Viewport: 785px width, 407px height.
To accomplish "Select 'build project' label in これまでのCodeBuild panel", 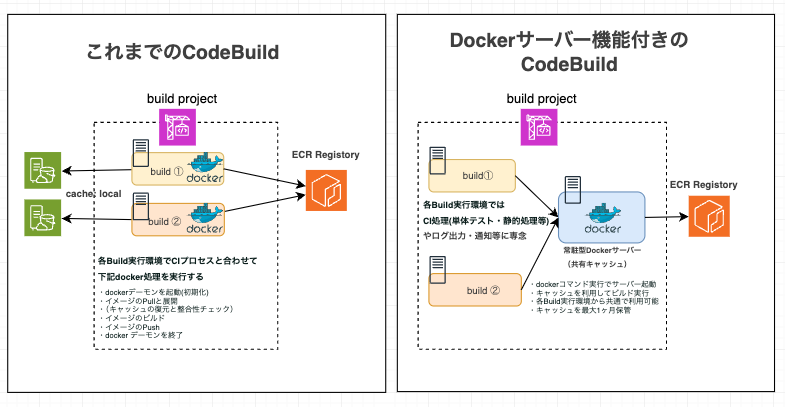I will click(x=182, y=99).
